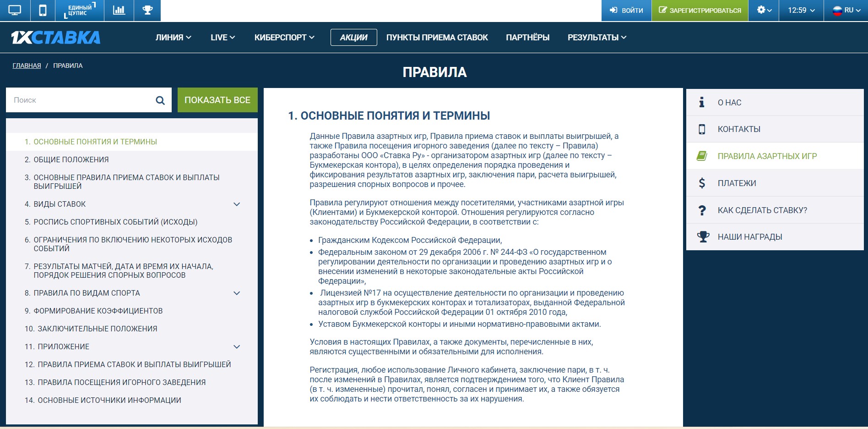
Task: Open the trophy icon in the top bar
Action: 147,11
